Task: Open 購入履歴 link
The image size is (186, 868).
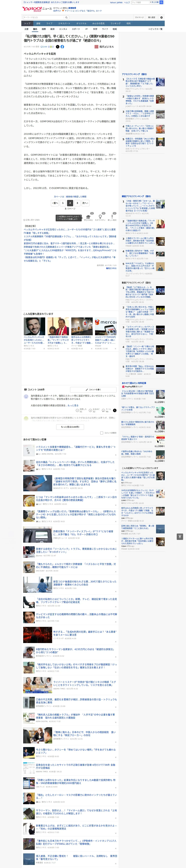Action: [152, 18]
